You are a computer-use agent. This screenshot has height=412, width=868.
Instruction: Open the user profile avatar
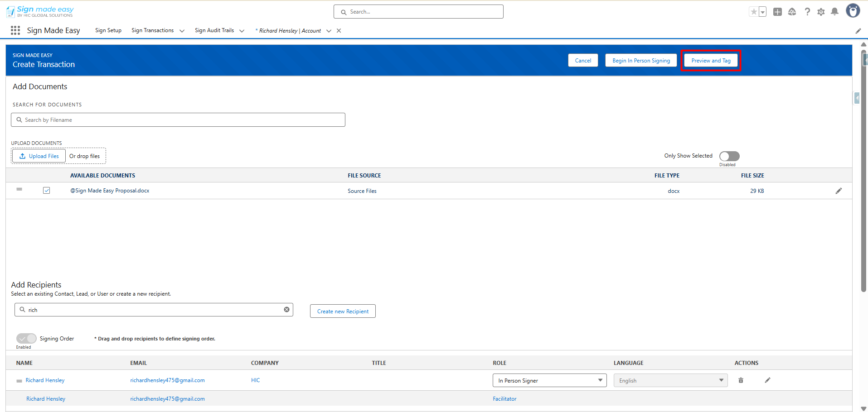point(853,11)
